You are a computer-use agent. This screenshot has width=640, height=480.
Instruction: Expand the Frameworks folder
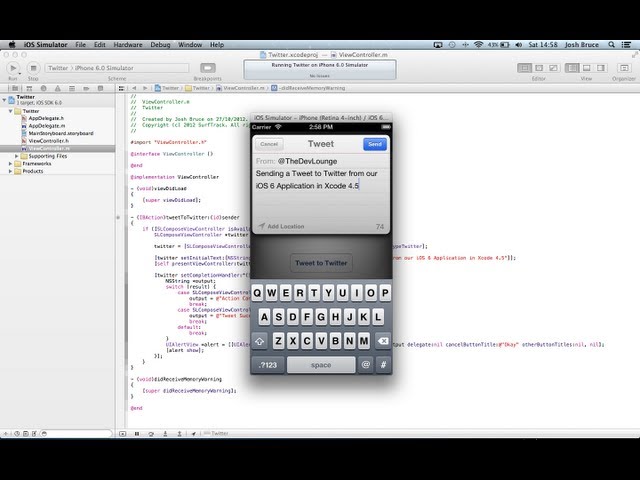11,164
